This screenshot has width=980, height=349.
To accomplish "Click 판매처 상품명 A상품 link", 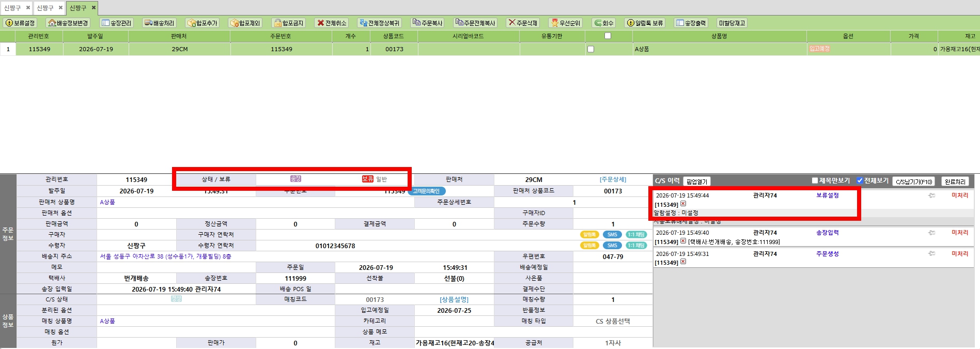I will coord(107,202).
